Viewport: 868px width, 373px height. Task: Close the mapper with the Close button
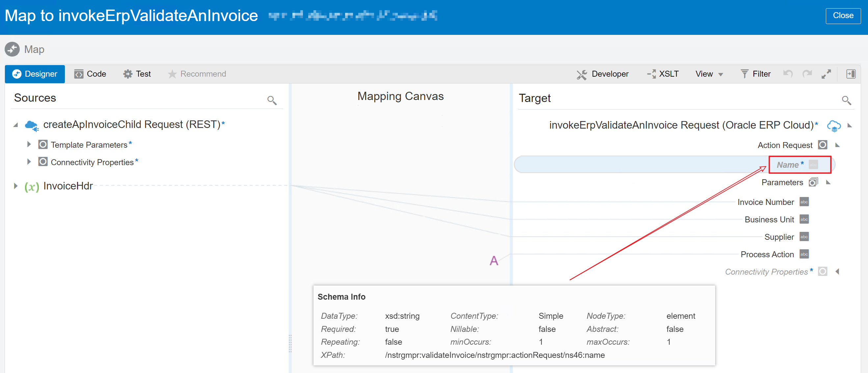click(843, 15)
